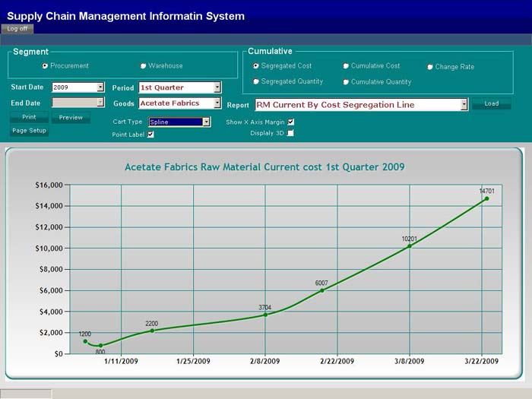The image size is (532, 399).
Task: Enable the Display 3D checkbox
Action: point(290,133)
